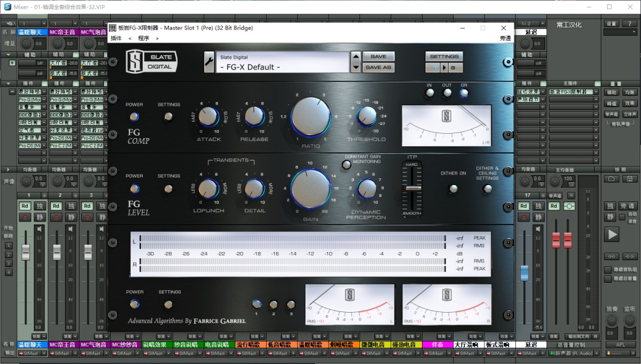Adjust the ITP Hard/Smooth slider

coord(412,188)
